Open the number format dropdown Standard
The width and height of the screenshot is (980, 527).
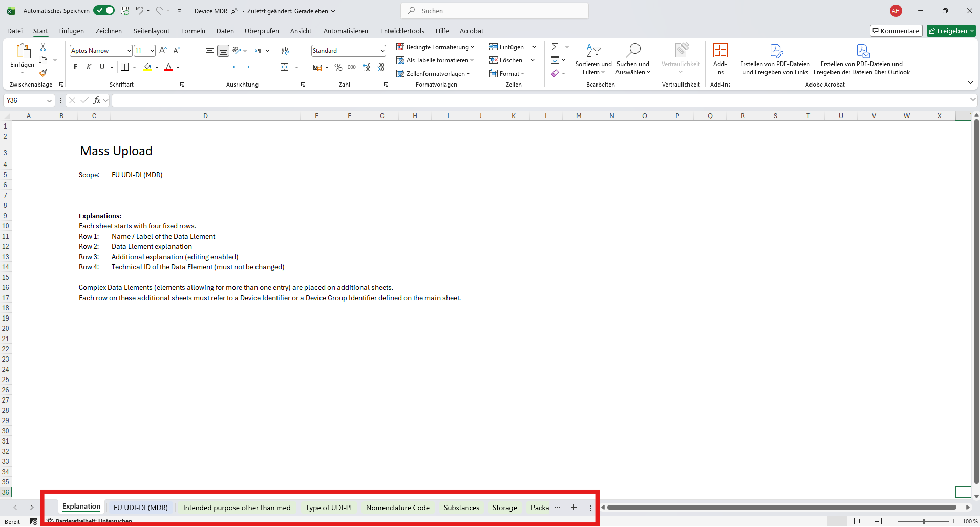pos(382,51)
